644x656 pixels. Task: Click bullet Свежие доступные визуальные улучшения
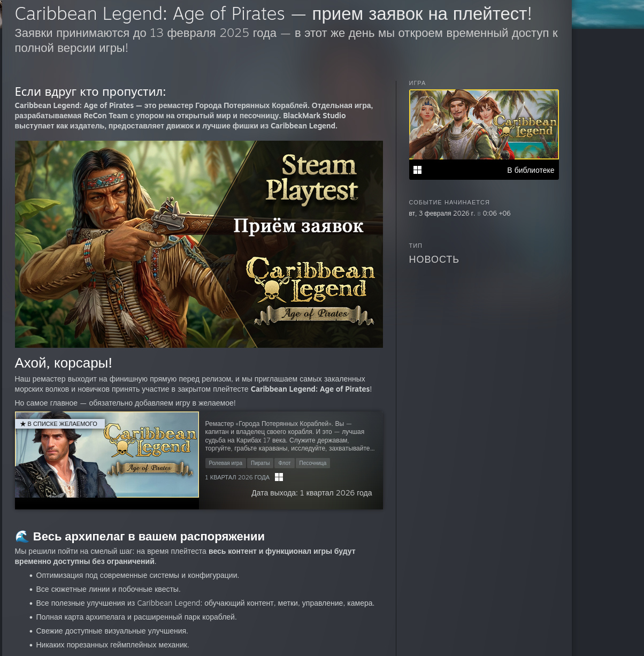(x=112, y=631)
